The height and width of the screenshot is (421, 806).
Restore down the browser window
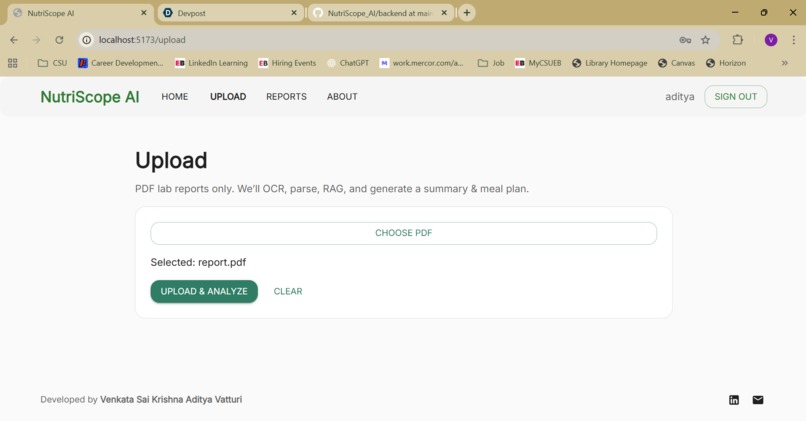click(x=764, y=12)
